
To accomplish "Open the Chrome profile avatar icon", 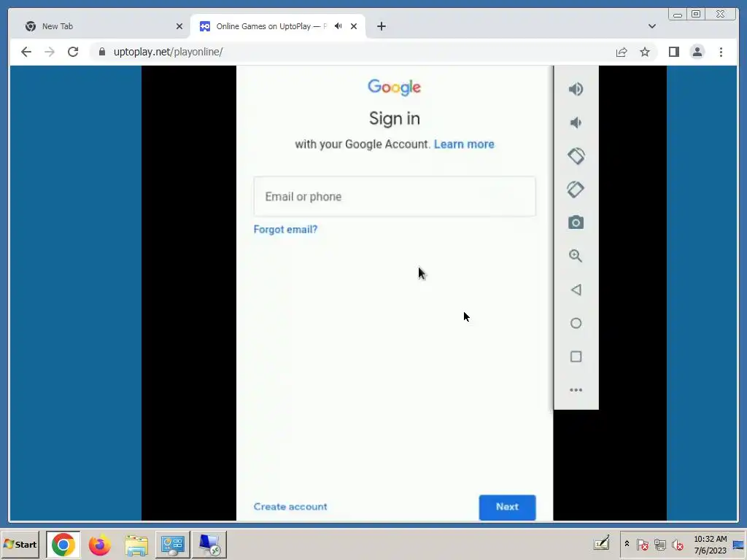I will [x=697, y=52].
